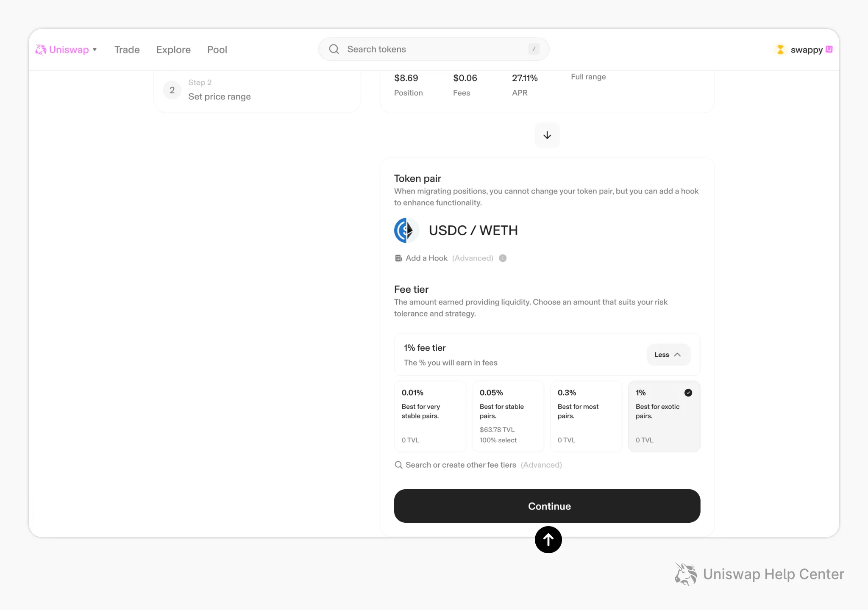Click the info icon beside Add a Hook

[503, 258]
